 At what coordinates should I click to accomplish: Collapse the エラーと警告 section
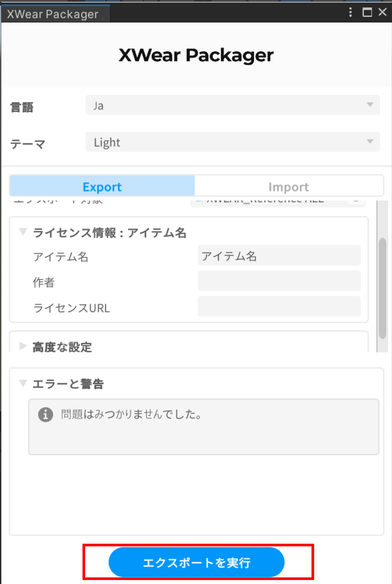point(23,383)
